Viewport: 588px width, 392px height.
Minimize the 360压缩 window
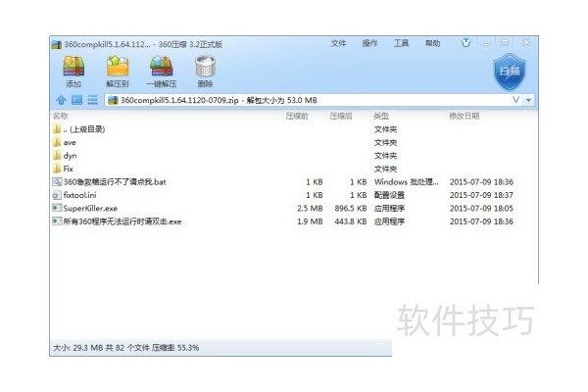coord(487,43)
